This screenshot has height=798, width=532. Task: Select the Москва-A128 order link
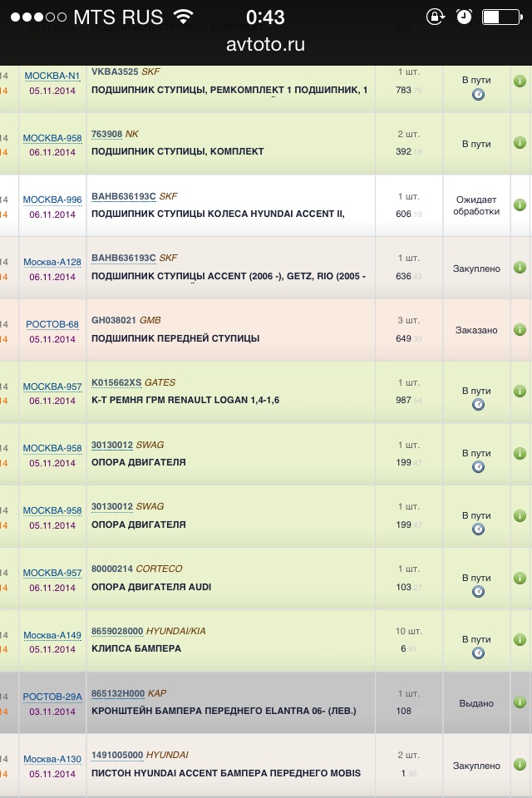tap(52, 262)
